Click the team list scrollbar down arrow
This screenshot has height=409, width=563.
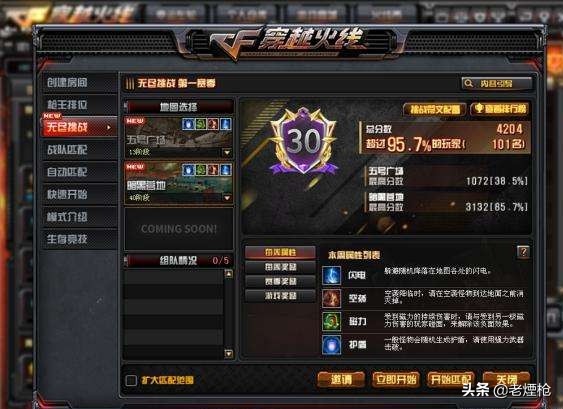(x=228, y=354)
